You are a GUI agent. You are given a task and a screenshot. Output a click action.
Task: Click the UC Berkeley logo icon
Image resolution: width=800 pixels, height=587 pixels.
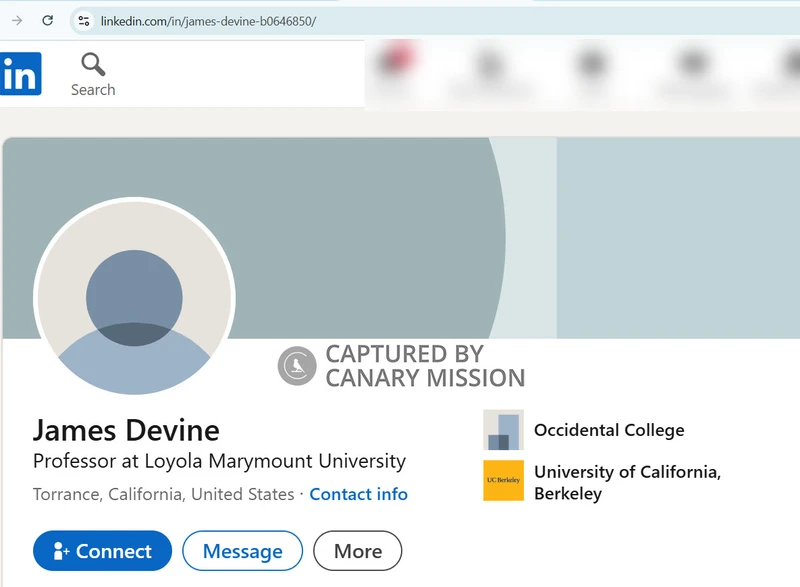tap(504, 480)
